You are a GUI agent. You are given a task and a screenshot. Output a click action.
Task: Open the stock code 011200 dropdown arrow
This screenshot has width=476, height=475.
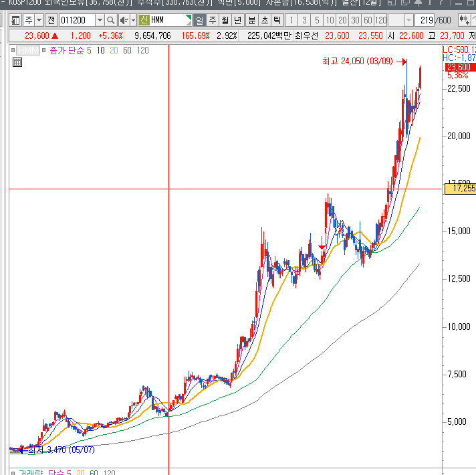(x=100, y=20)
